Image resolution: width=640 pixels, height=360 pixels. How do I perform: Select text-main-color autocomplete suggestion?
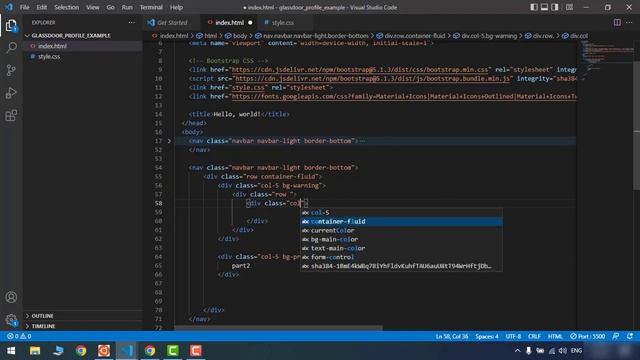coord(402,248)
